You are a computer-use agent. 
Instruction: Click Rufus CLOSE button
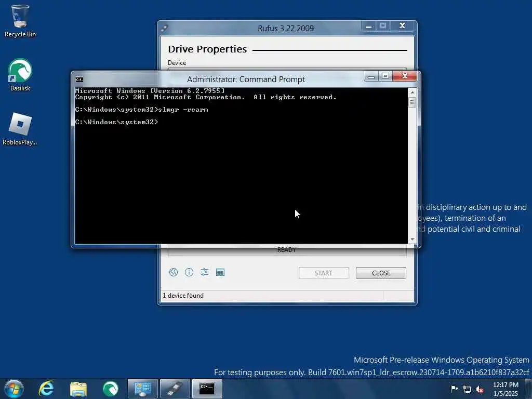tap(381, 273)
